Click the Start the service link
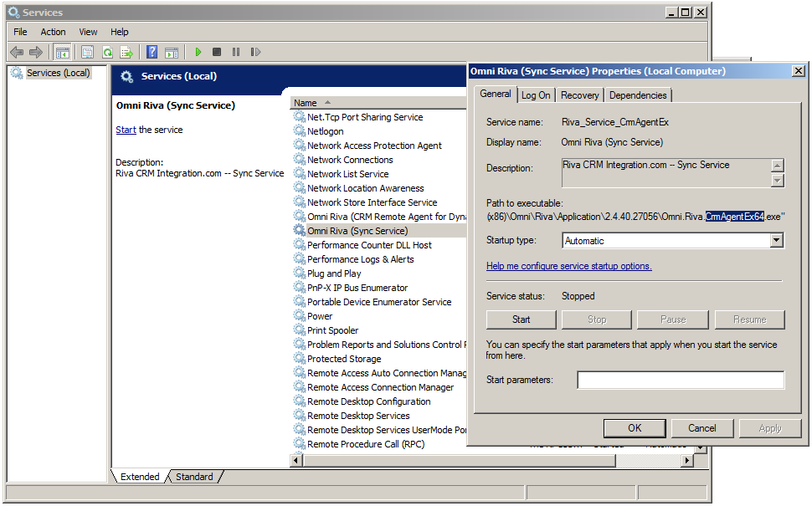 (x=126, y=130)
